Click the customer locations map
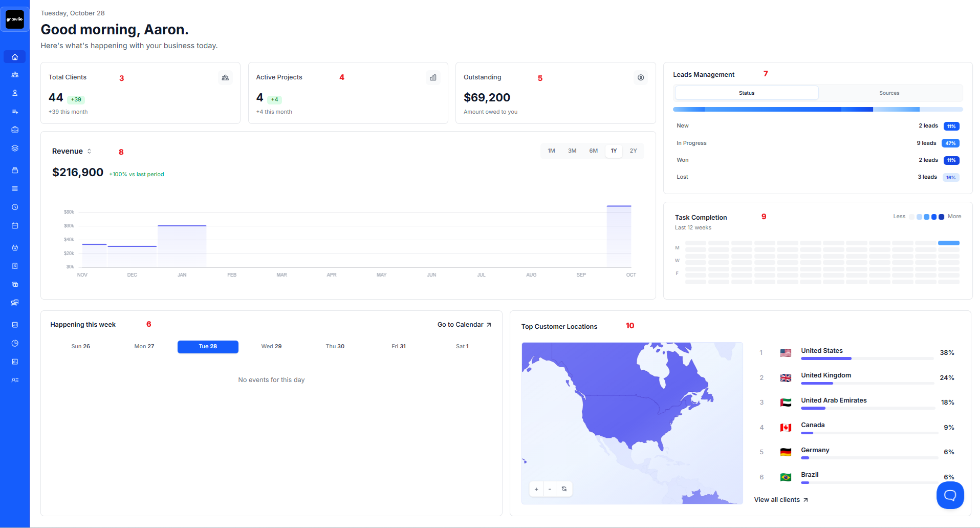 (x=632, y=423)
